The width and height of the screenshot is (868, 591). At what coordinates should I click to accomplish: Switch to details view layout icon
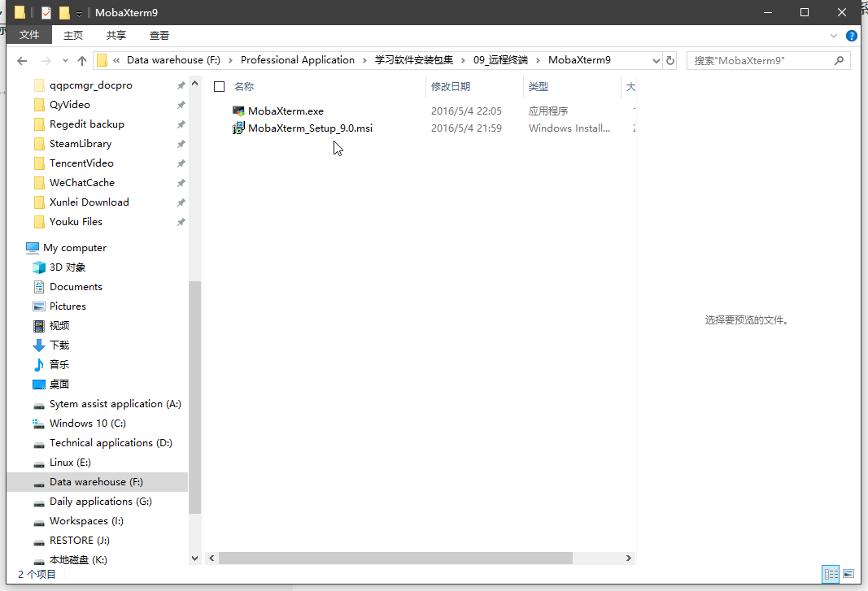[x=831, y=574]
